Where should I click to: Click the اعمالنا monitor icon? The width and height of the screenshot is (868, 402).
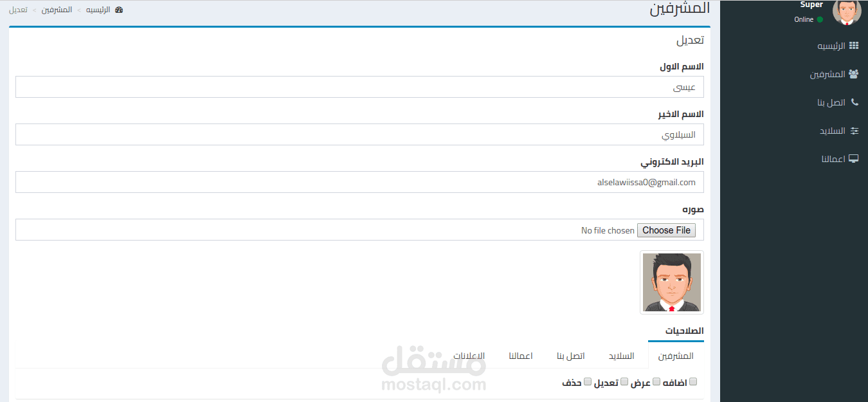(854, 159)
